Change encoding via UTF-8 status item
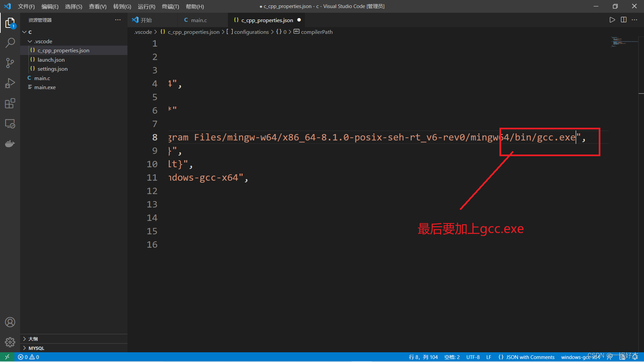 (473, 357)
